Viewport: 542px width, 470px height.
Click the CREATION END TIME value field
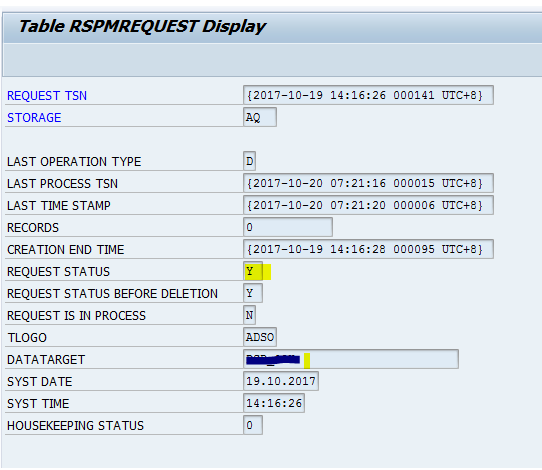368,249
